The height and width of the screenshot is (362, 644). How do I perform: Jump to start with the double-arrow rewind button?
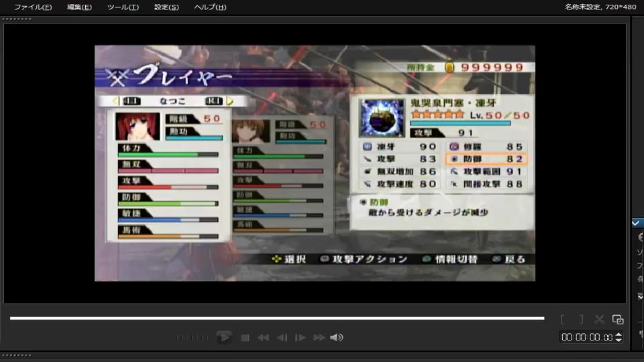coord(263,337)
